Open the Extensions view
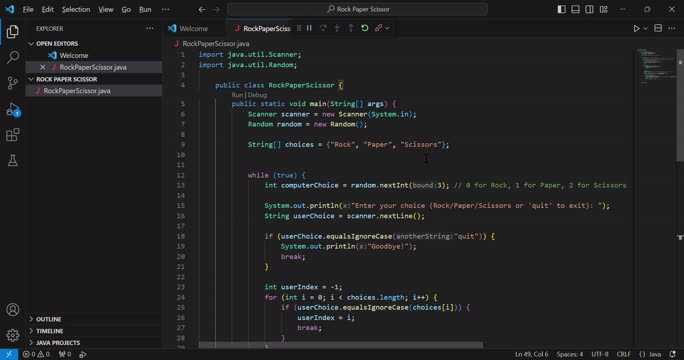This screenshot has height=360, width=684. click(13, 135)
